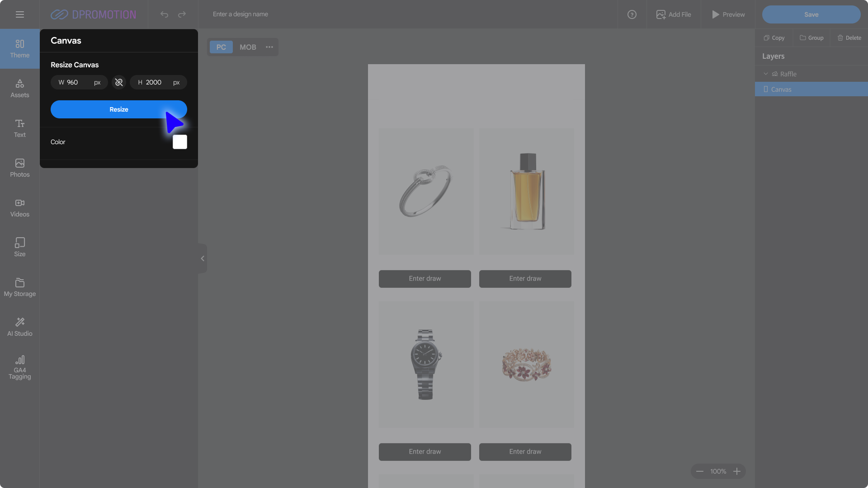Open GA4 Tagging panel
The width and height of the screenshot is (868, 488).
19,367
